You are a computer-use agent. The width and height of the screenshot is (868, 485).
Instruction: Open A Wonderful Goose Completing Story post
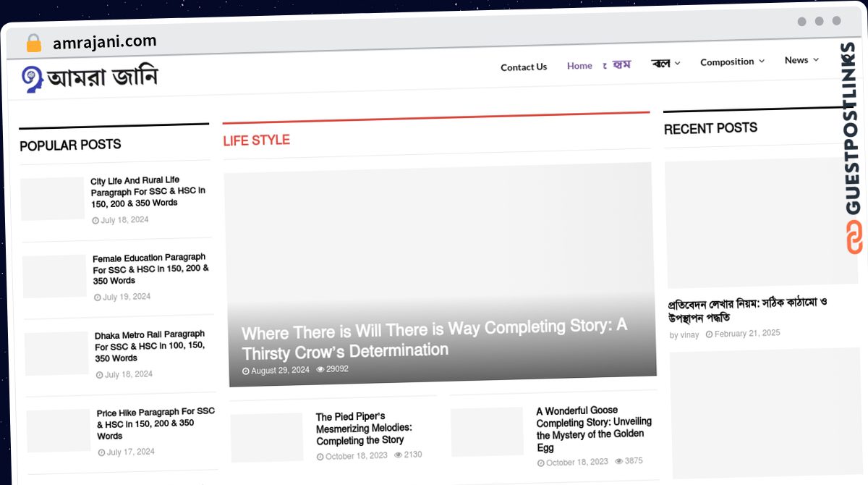tap(594, 429)
